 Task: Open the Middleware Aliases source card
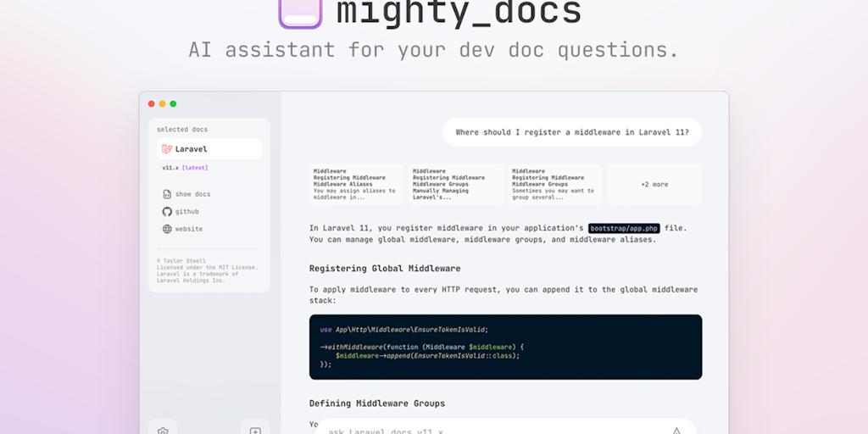click(x=355, y=184)
